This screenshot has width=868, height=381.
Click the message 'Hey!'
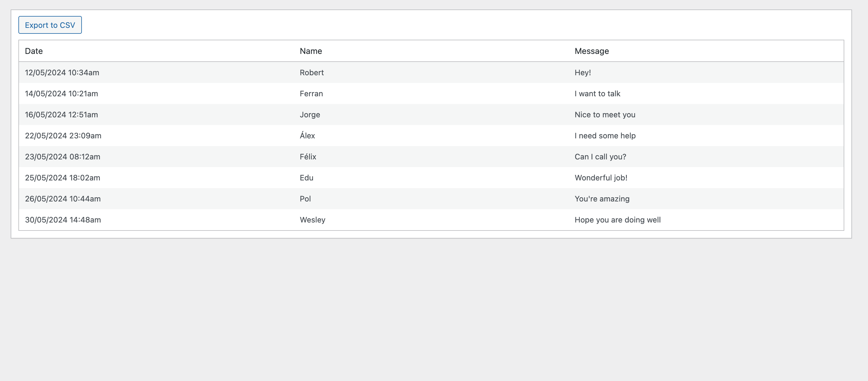pyautogui.click(x=583, y=73)
